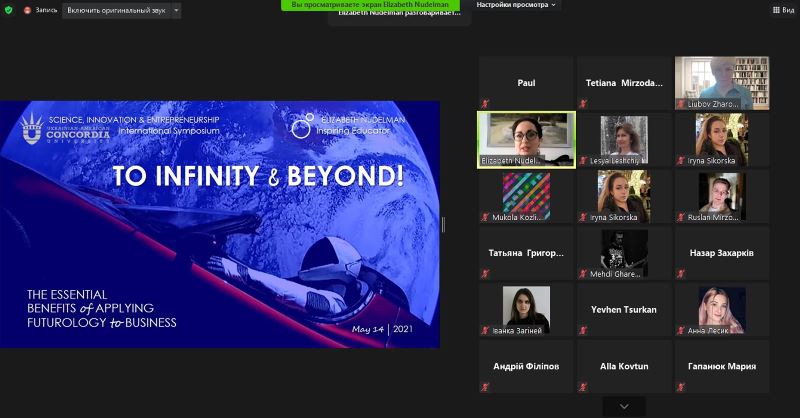Select Іванка Загіней's participant tile
This screenshot has width=800, height=418.
point(526,310)
